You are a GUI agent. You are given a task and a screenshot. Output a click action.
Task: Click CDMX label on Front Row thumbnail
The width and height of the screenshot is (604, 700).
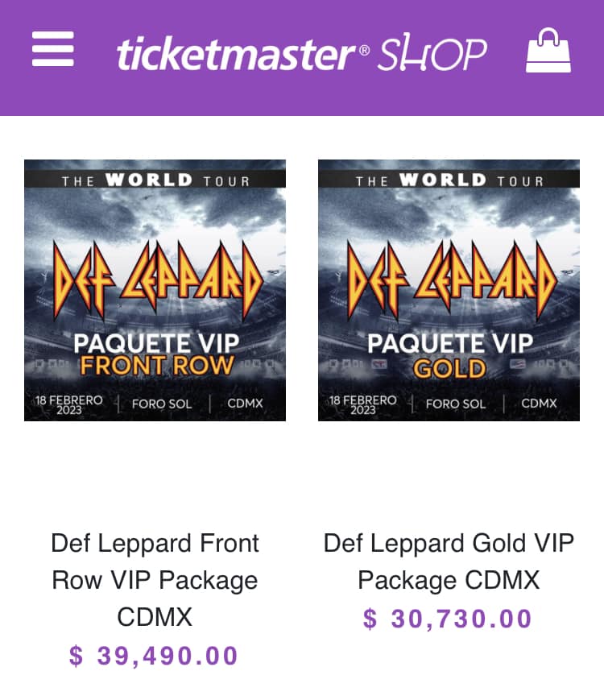point(245,404)
